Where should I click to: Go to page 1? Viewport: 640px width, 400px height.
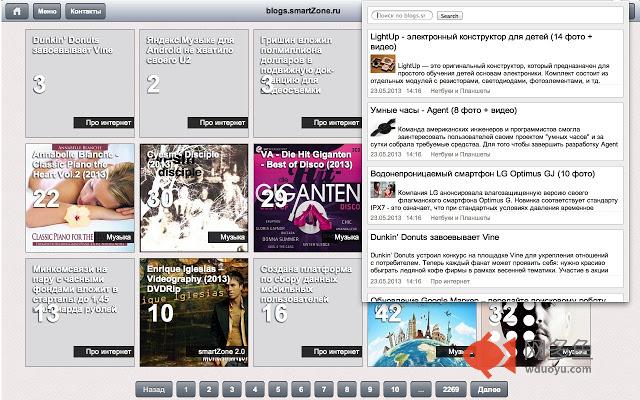point(186,389)
